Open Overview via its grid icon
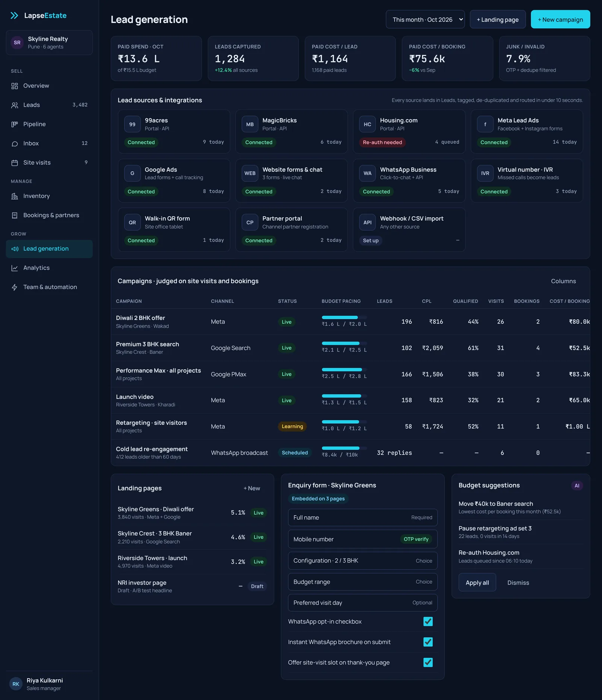This screenshot has height=700, width=602. point(15,86)
